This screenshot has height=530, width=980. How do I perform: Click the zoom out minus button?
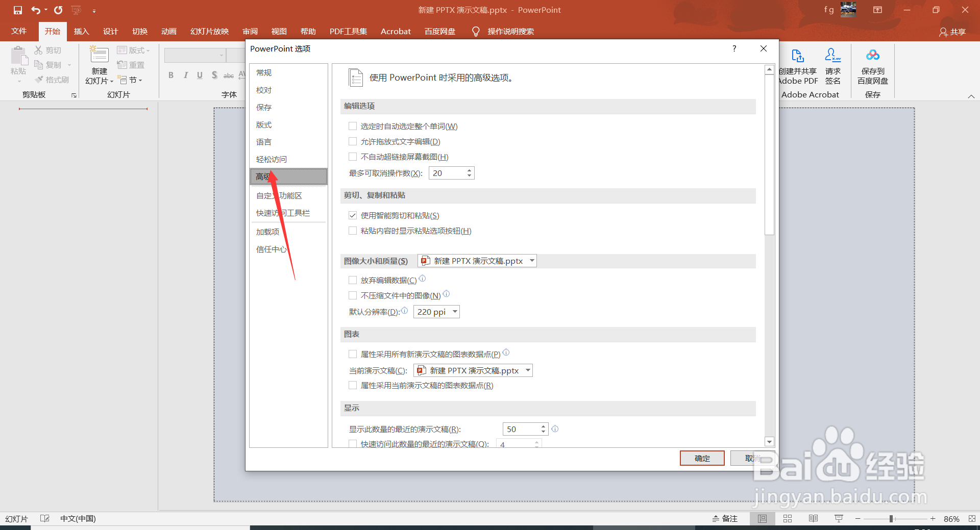point(858,519)
